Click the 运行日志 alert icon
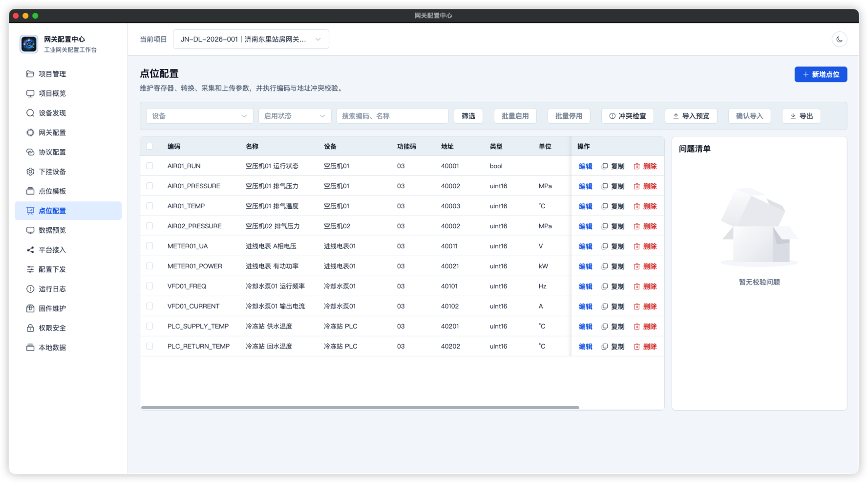This screenshot has width=868, height=483. click(30, 289)
